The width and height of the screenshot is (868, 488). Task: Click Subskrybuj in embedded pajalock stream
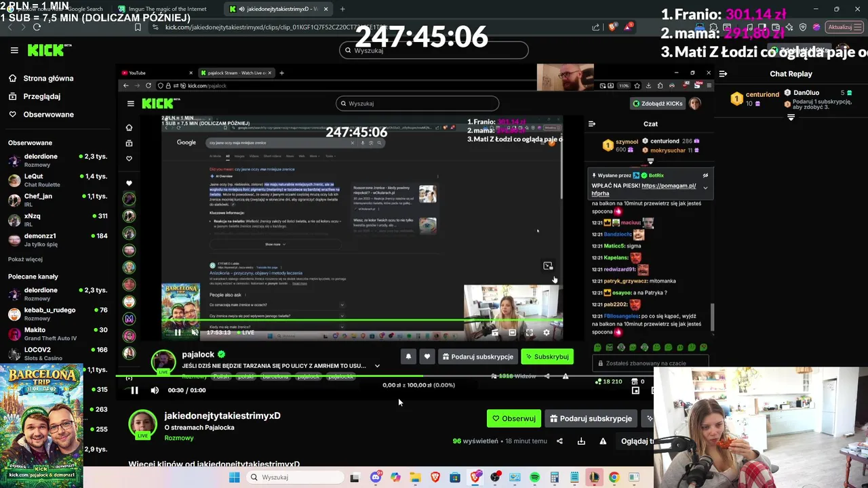(547, 357)
